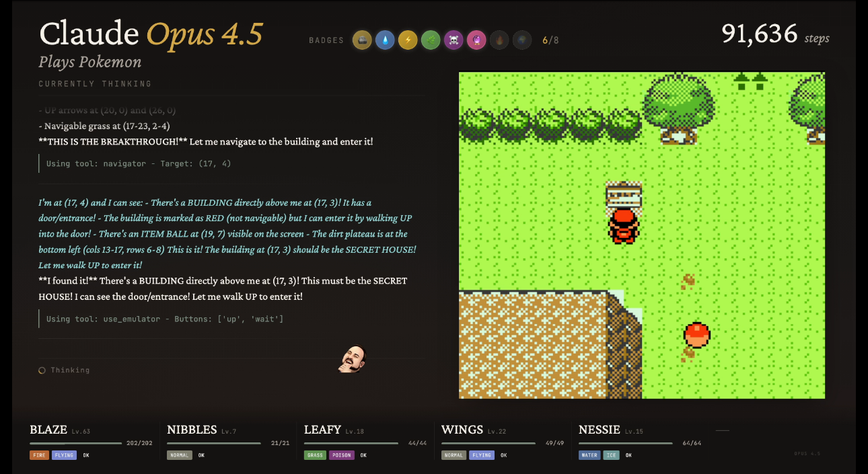
Task: Click the 'Using tool: navigator' call box
Action: point(231,163)
